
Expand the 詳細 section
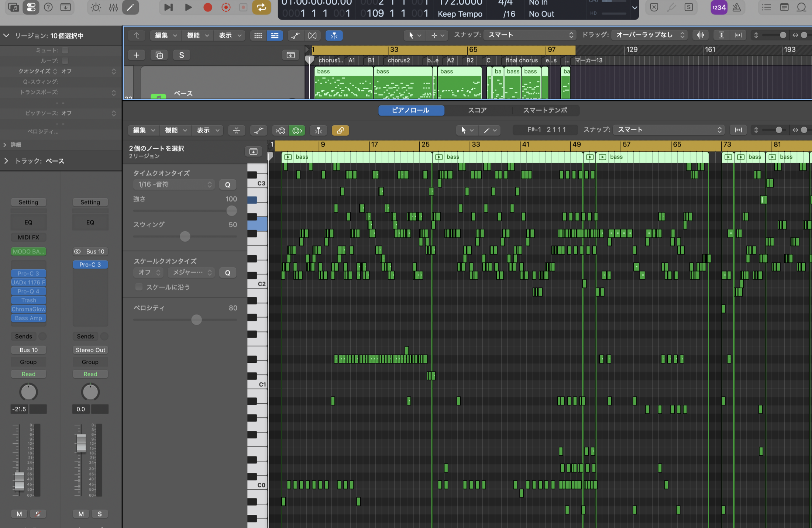(x=5, y=145)
